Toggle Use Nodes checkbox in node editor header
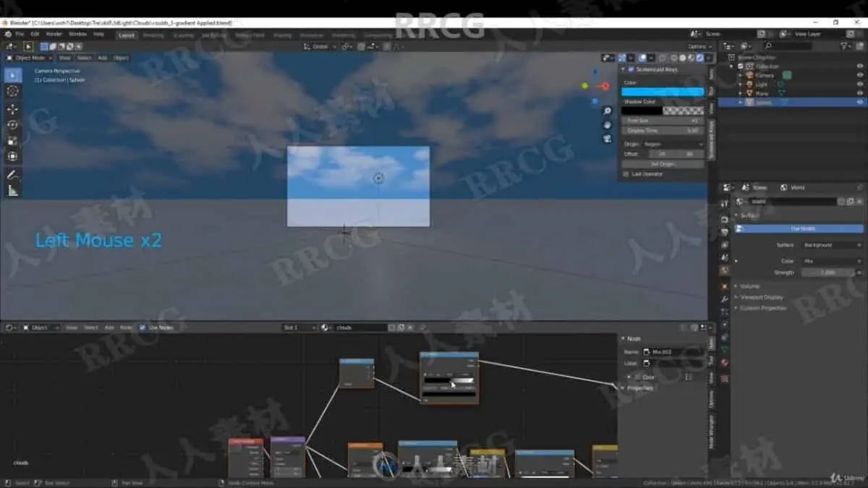 tap(142, 328)
